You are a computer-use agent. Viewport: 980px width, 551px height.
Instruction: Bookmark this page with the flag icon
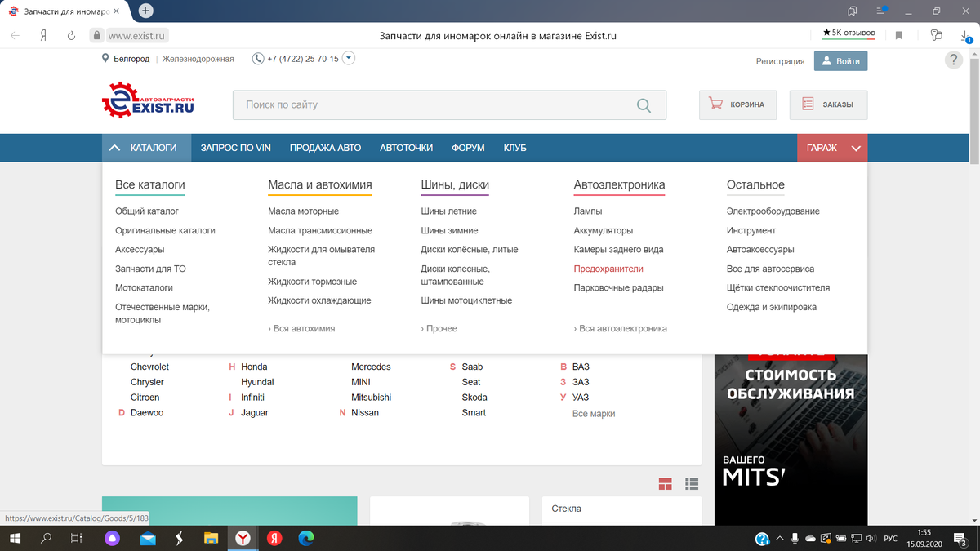pos(899,35)
